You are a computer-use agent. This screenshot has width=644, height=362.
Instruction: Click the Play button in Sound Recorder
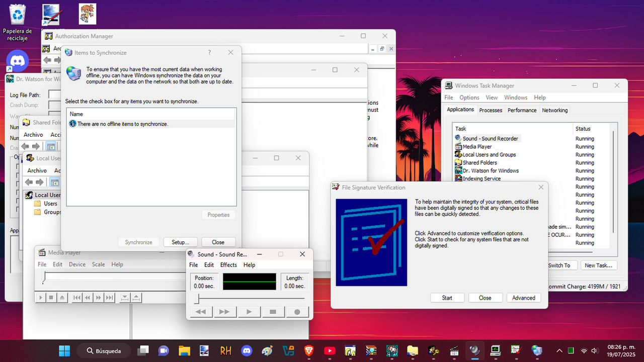[249, 312]
